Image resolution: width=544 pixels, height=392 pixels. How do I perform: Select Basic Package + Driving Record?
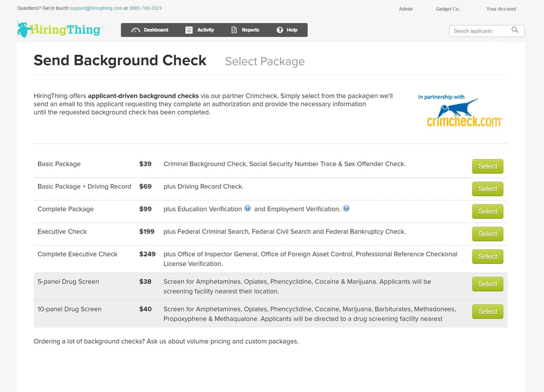click(x=487, y=189)
